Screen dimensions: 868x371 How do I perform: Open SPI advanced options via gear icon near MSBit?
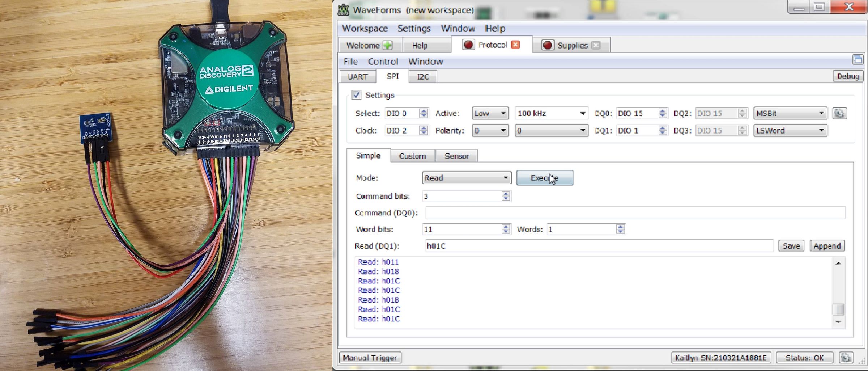pos(839,113)
